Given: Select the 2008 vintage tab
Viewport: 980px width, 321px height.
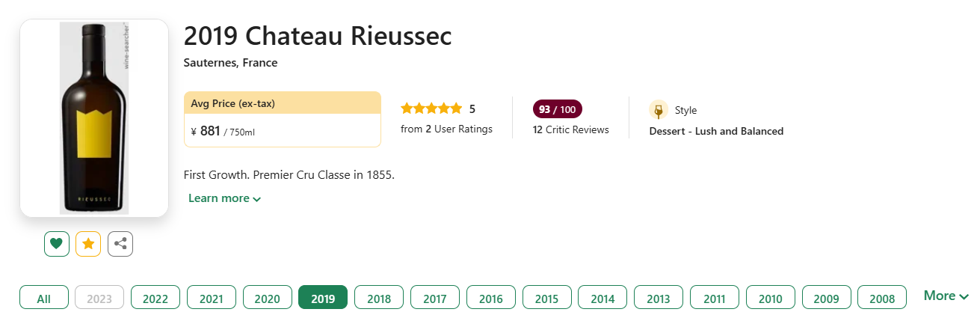Looking at the screenshot, I should tap(882, 298).
